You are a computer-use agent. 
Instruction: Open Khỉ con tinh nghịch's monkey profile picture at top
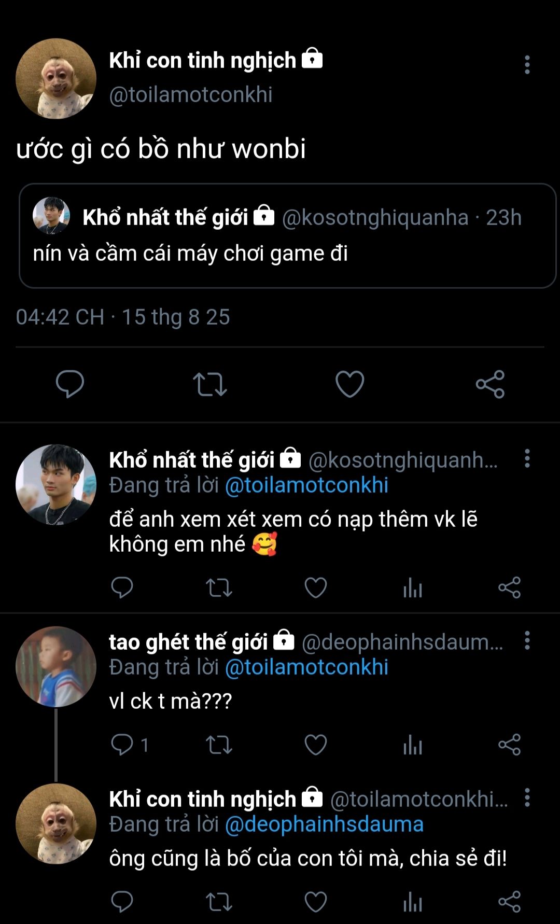tap(56, 79)
